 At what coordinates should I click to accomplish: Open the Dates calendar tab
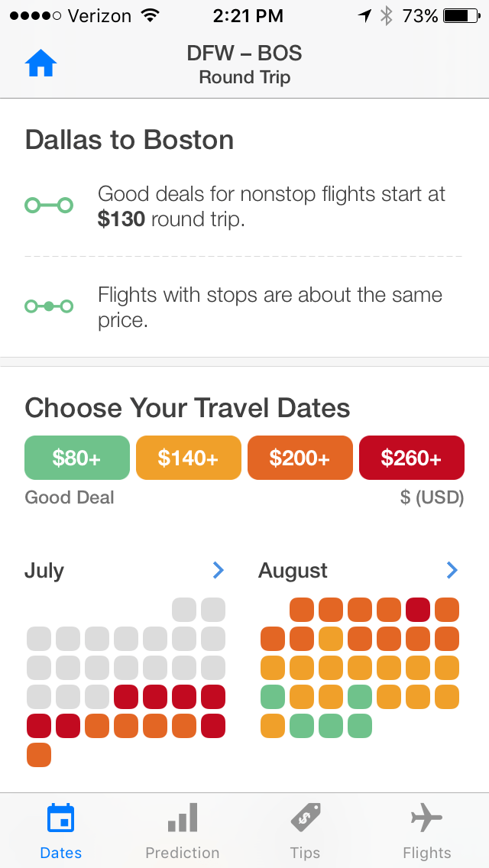click(x=60, y=830)
